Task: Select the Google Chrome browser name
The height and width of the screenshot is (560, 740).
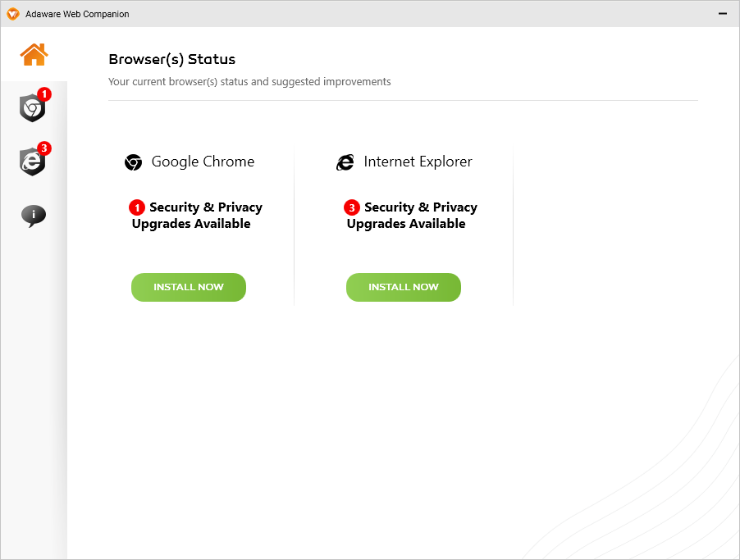Action: coord(203,162)
